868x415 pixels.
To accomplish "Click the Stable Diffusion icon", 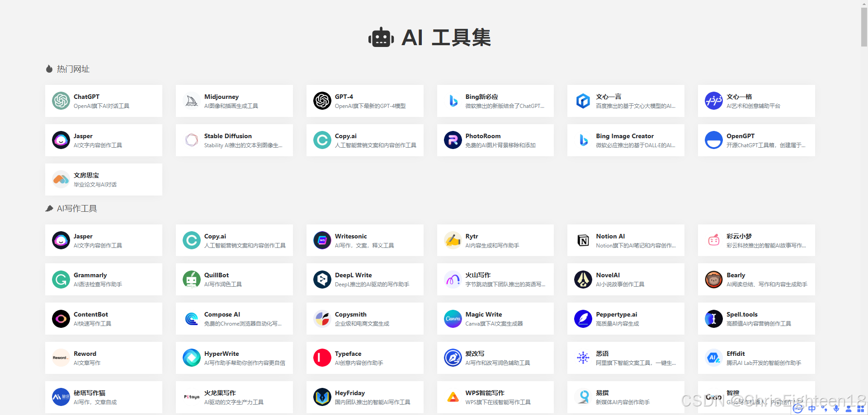I will point(191,140).
